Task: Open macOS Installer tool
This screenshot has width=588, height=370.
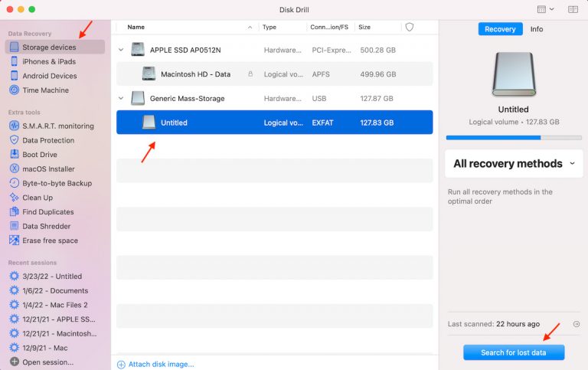Action: [x=48, y=169]
